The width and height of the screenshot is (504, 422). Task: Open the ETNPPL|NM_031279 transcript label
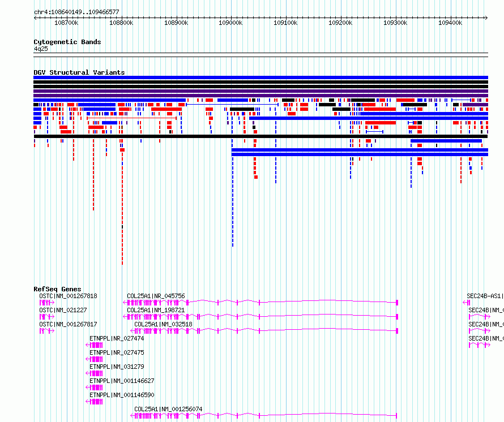pos(117,367)
